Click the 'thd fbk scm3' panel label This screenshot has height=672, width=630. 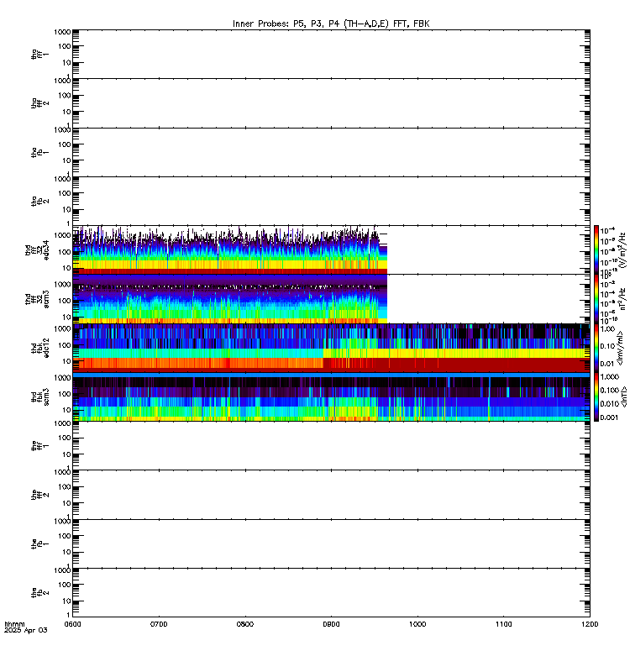[x=39, y=396]
